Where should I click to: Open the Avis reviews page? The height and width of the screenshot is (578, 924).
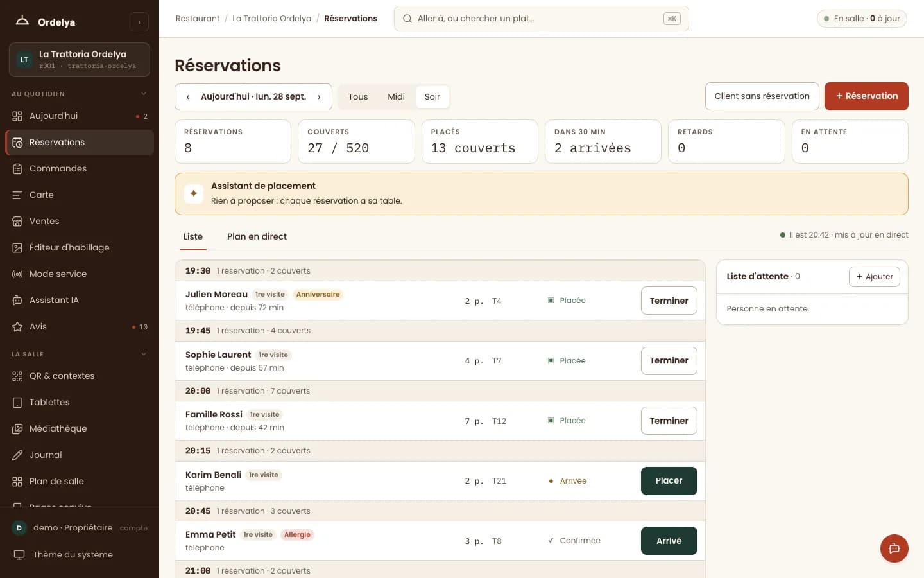coord(80,326)
